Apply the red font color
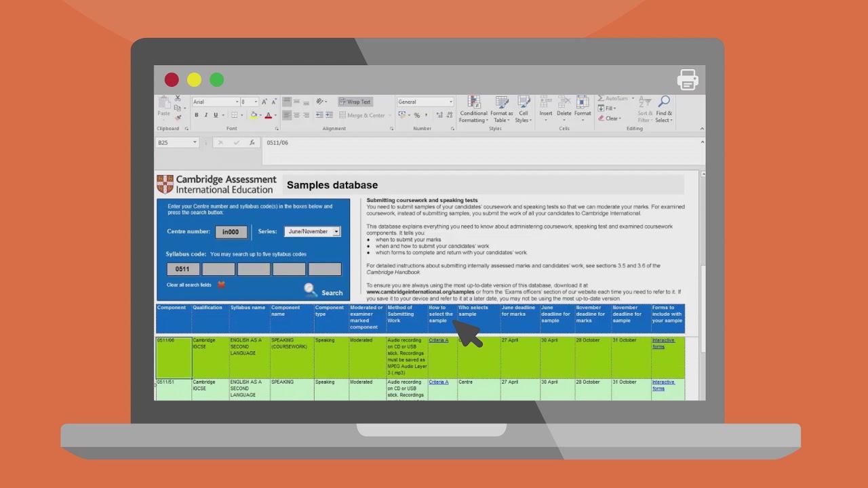Viewport: 868px width, 488px height. [269, 115]
